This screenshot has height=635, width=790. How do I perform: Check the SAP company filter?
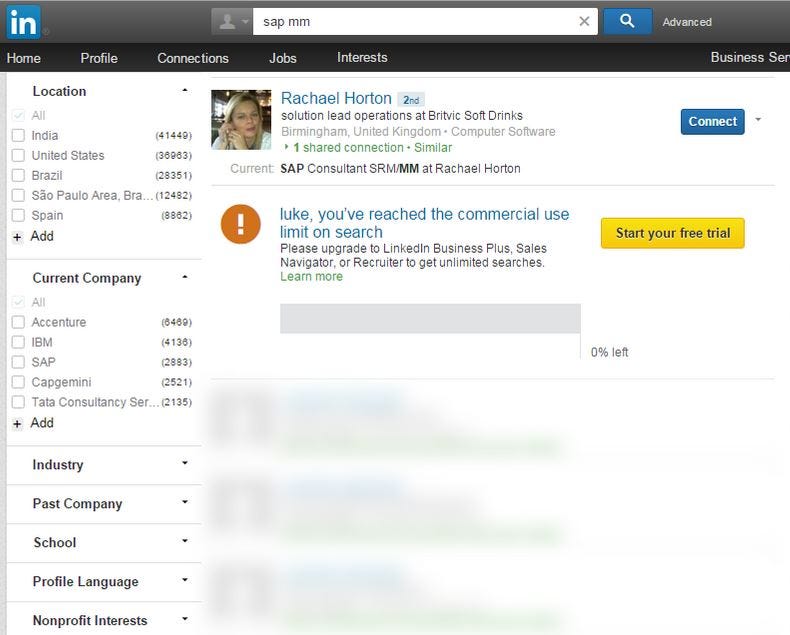click(x=18, y=362)
